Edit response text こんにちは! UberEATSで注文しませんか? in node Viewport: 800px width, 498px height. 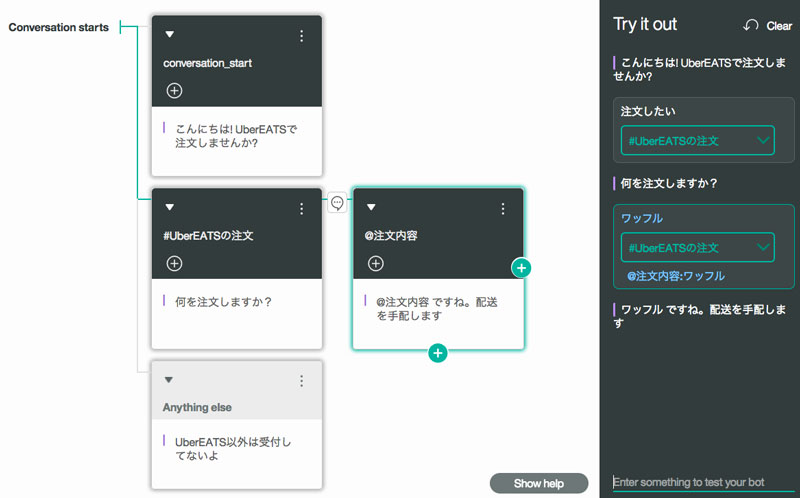tap(236, 136)
